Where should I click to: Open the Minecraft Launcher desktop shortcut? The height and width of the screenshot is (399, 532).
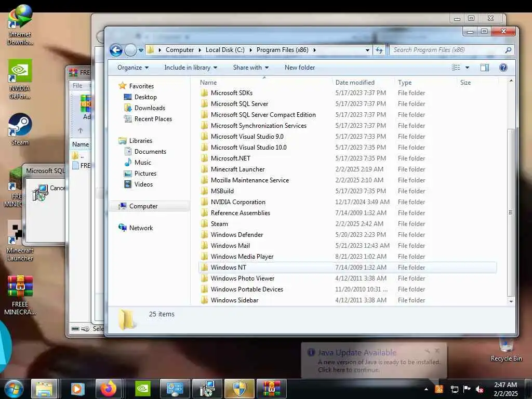[20, 241]
